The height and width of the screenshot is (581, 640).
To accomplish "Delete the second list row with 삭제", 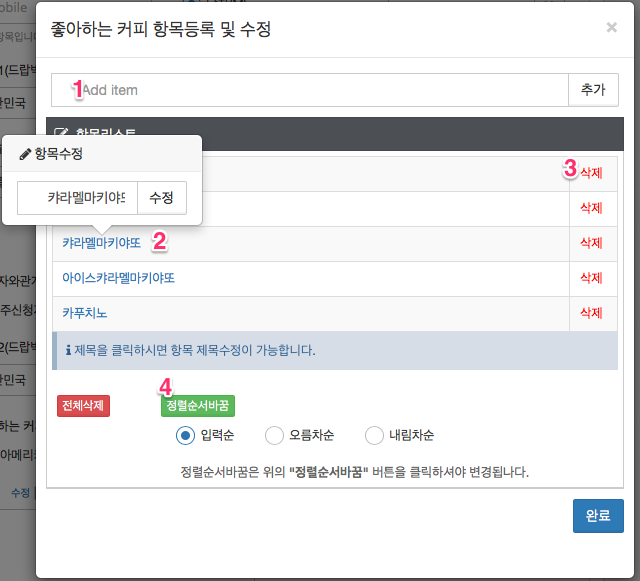I will (591, 208).
